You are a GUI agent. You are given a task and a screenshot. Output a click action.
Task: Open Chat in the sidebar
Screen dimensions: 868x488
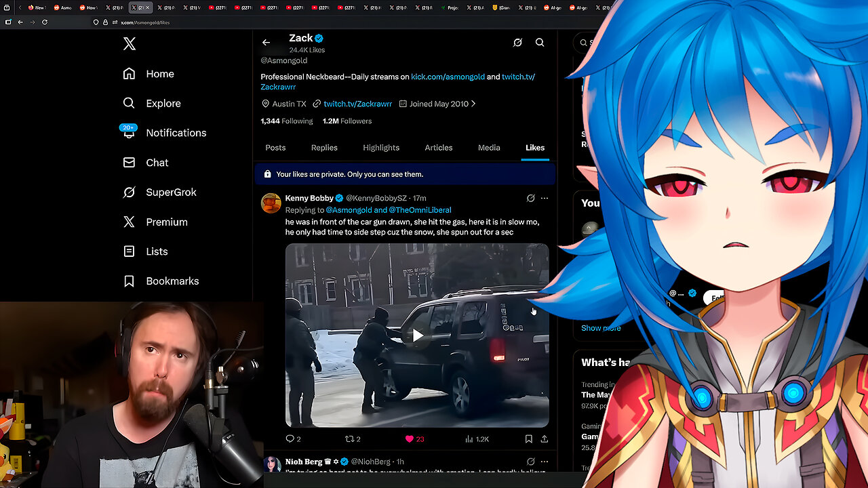146,163
